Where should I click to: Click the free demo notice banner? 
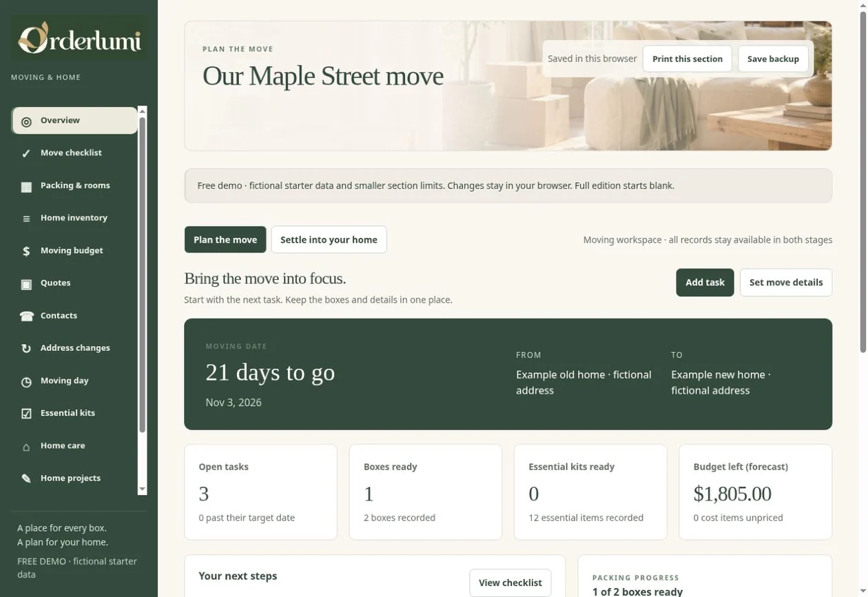tap(508, 185)
